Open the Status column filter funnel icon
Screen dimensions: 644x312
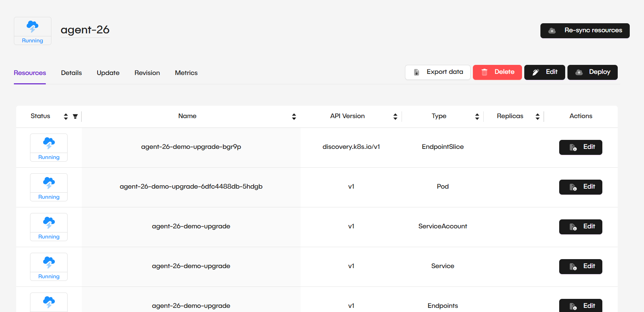pyautogui.click(x=75, y=117)
